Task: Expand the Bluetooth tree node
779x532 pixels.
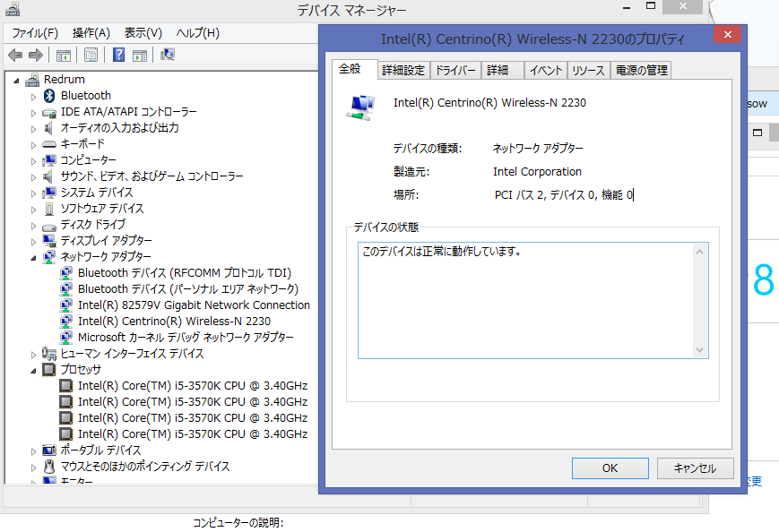Action: click(33, 96)
